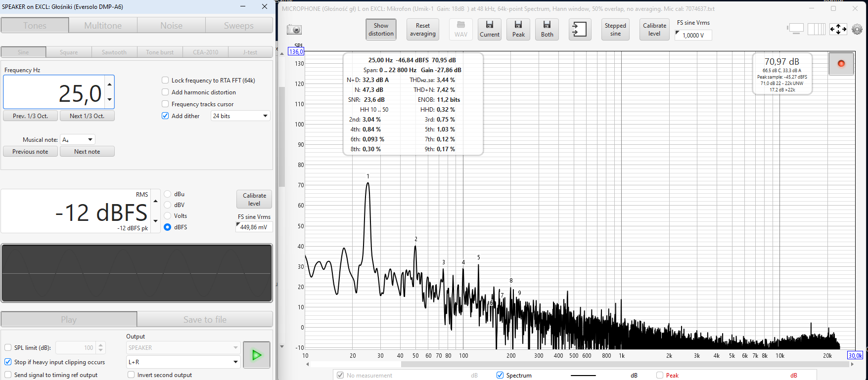868x380 pixels.
Task: Expand the Musical note dropdown
Action: tap(78, 140)
